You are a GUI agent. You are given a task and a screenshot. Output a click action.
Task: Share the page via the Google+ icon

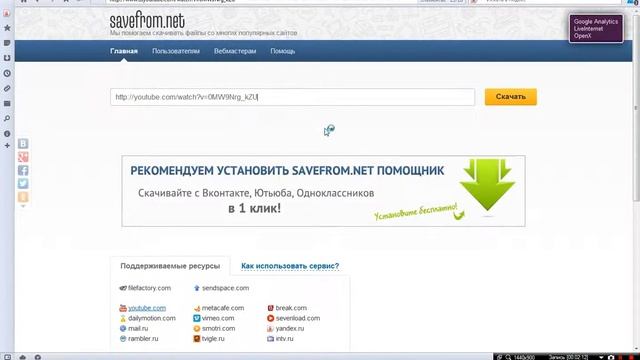(x=23, y=157)
